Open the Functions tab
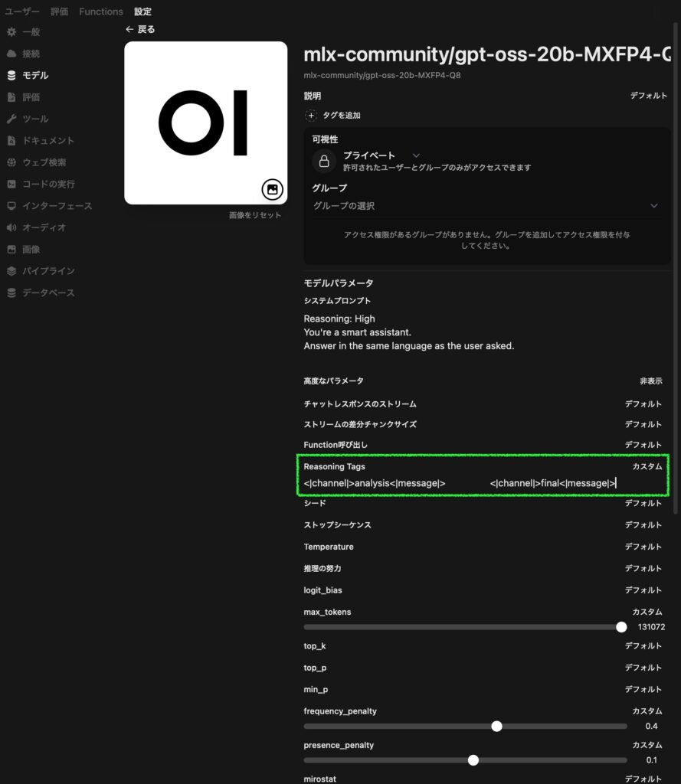681x784 pixels. [101, 11]
